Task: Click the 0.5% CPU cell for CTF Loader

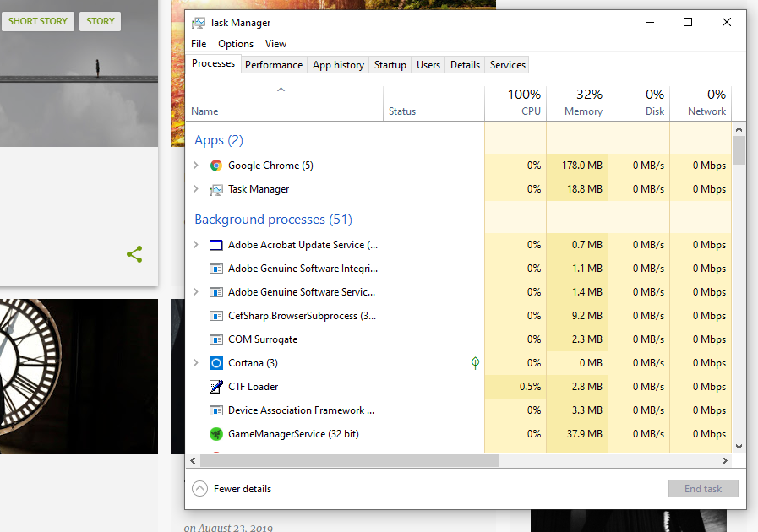Action: tap(515, 387)
